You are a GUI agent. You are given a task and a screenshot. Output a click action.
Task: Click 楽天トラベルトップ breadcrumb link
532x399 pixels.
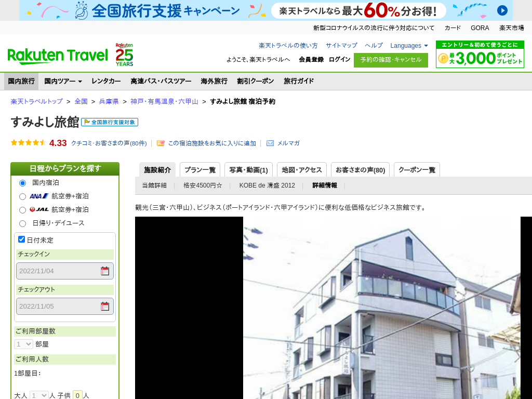pyautogui.click(x=37, y=101)
